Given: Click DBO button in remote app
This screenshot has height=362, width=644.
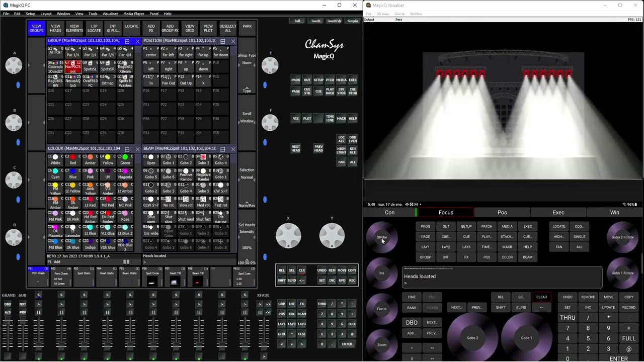Looking at the screenshot, I should (x=412, y=323).
